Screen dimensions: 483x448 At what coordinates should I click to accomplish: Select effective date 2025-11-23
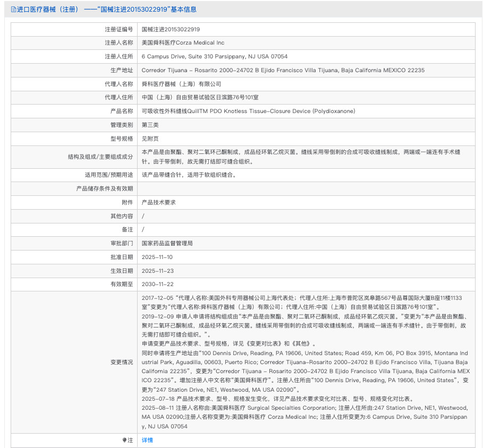[x=157, y=271]
